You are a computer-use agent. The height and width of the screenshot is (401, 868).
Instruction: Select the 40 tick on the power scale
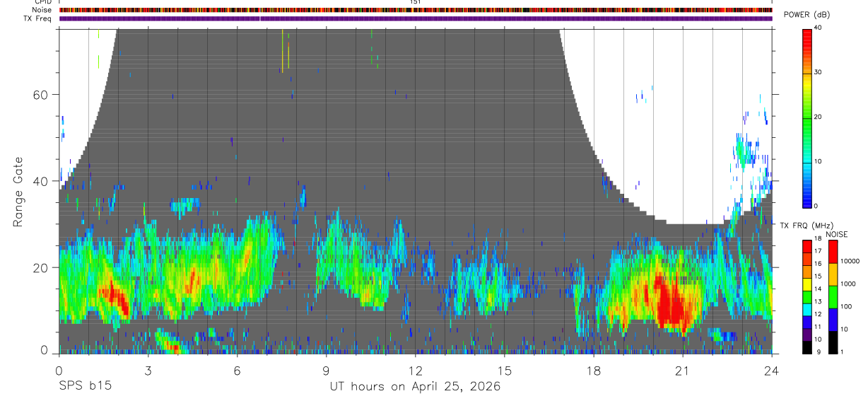pos(818,28)
